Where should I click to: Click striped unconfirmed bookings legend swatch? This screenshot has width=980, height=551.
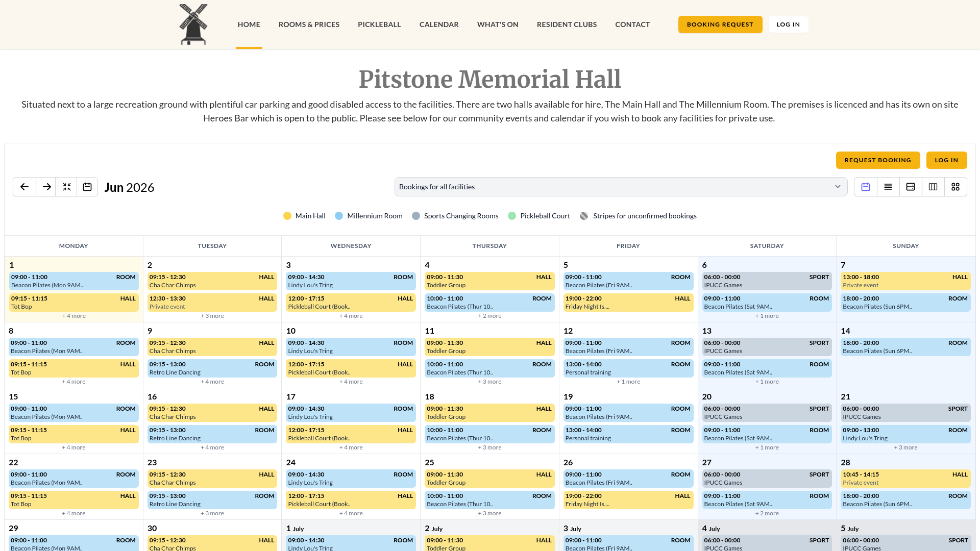pyautogui.click(x=584, y=216)
